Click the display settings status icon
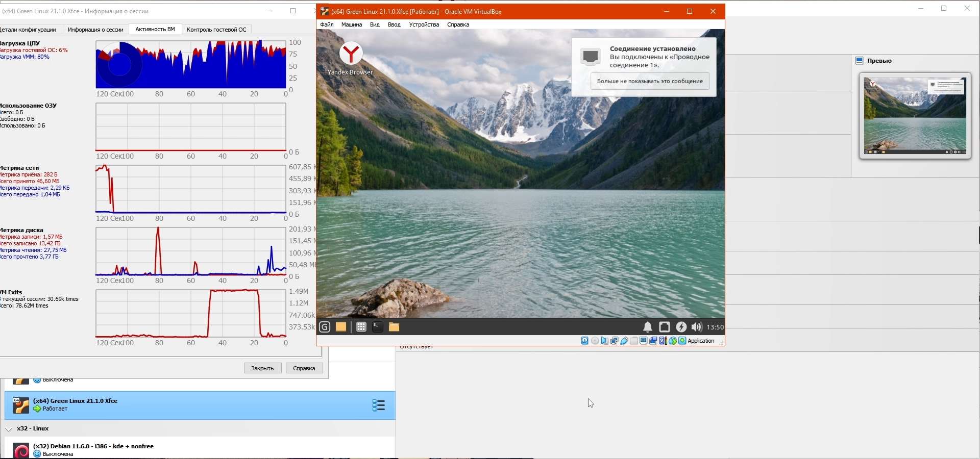Screen dimensions: 980x459 pyautogui.click(x=644, y=341)
